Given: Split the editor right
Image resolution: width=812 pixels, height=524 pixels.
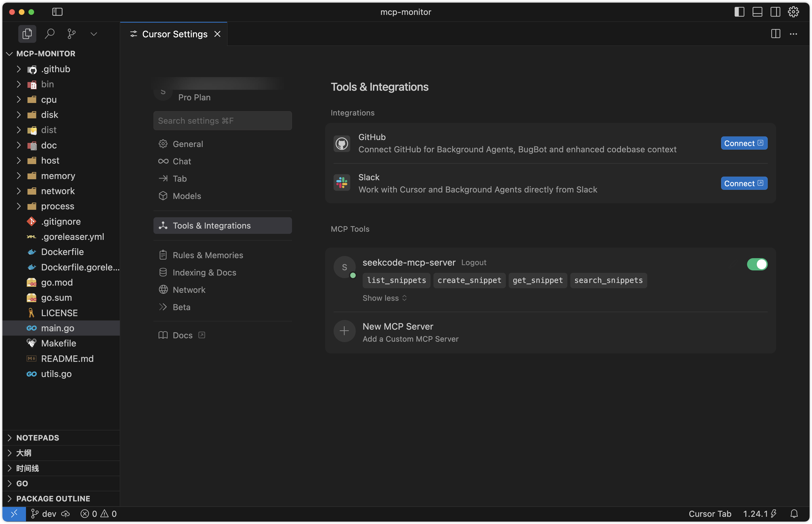Looking at the screenshot, I should pos(776,34).
